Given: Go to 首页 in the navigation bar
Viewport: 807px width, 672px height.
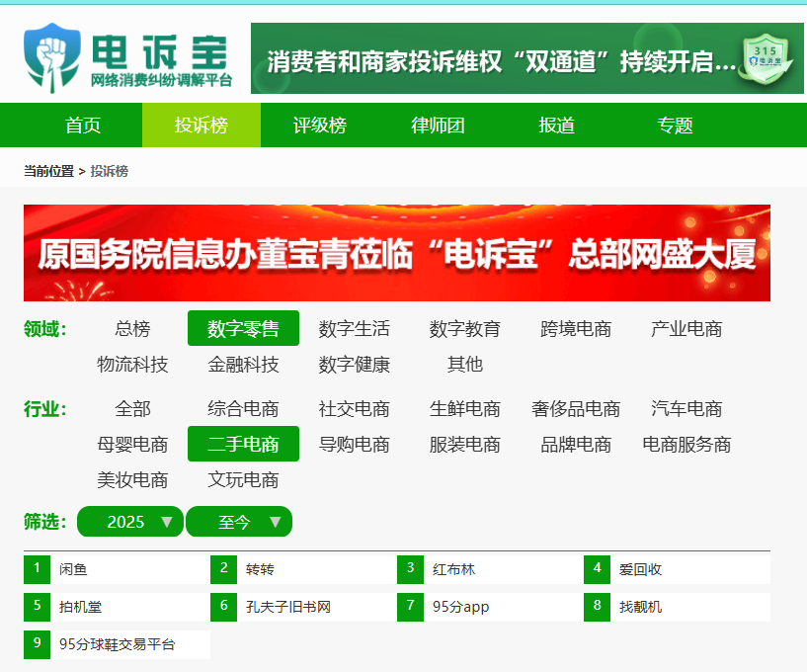Looking at the screenshot, I should (x=83, y=126).
